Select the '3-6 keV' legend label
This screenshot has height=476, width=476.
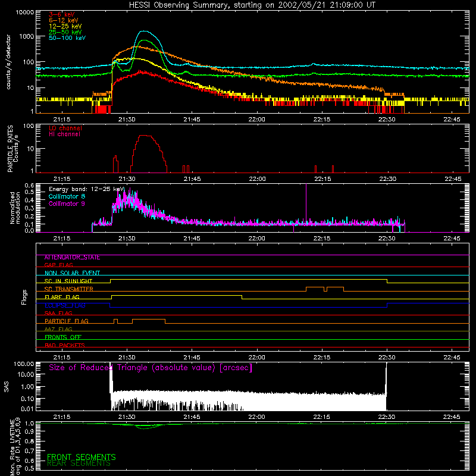[x=62, y=14]
